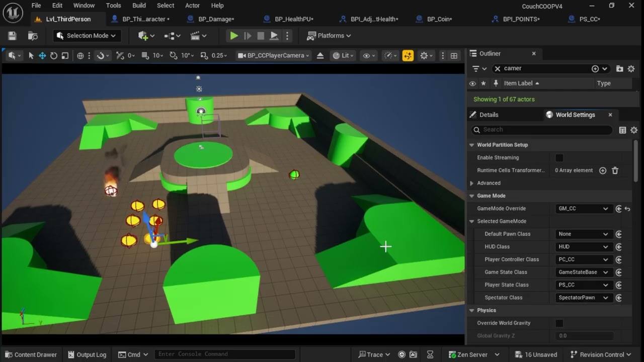Switch to the BP_HealthPU tab
This screenshot has width=644, height=362.
click(x=294, y=19)
